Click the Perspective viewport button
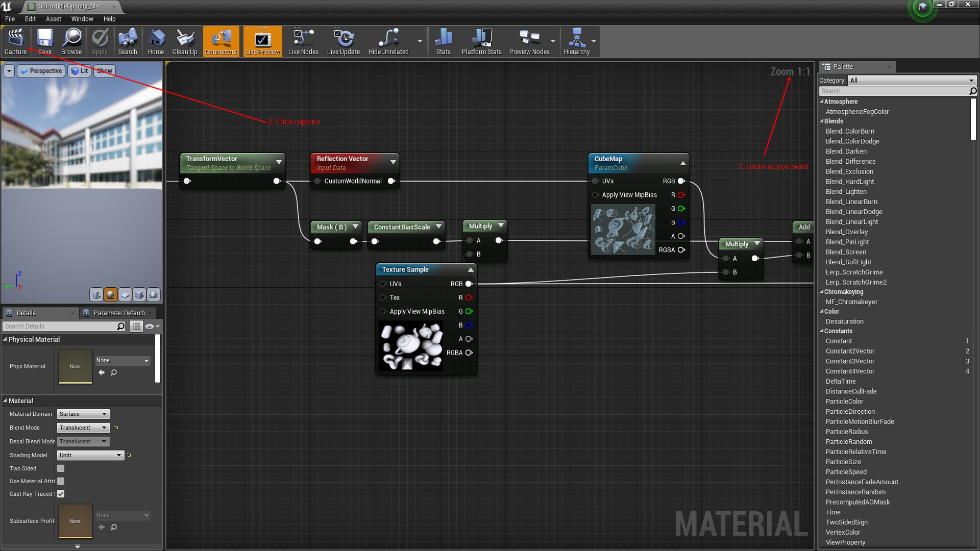This screenshot has width=980, height=551. tap(41, 70)
